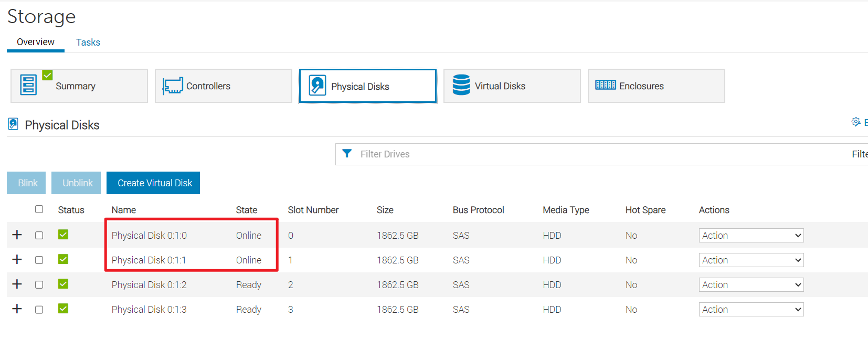This screenshot has width=868, height=360.
Task: Switch to the Overview tab
Action: (36, 42)
